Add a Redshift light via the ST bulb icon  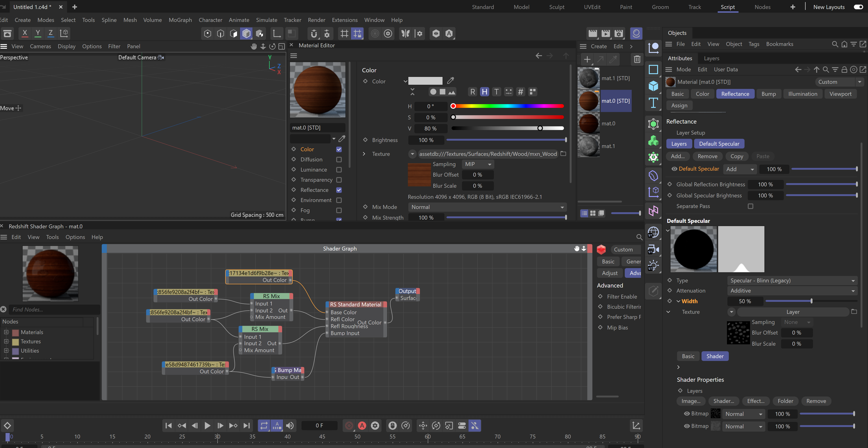click(653, 265)
